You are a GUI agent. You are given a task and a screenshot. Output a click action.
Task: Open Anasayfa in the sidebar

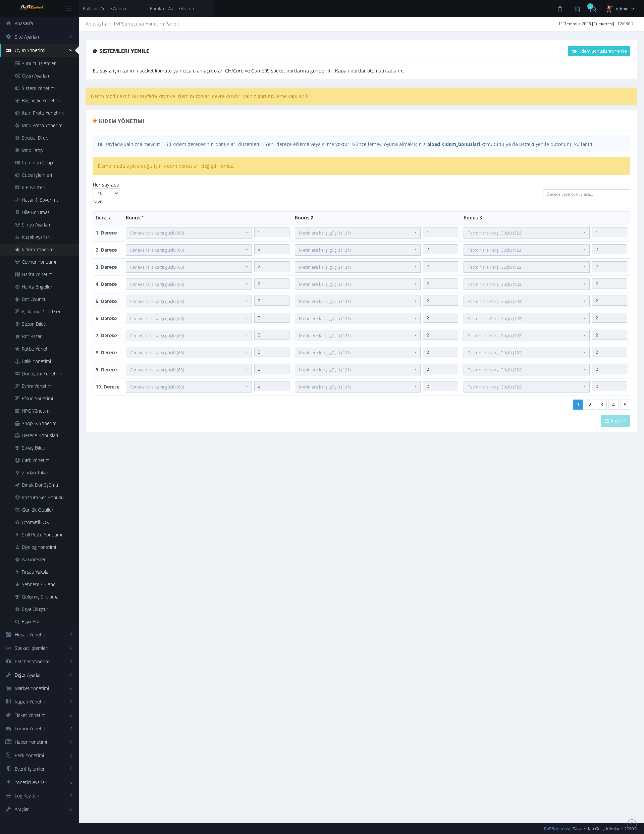tap(39, 23)
